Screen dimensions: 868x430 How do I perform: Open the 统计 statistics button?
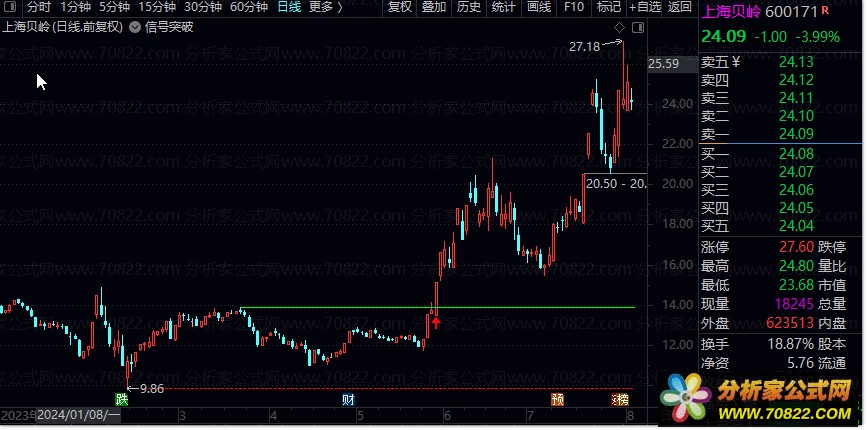pyautogui.click(x=504, y=7)
